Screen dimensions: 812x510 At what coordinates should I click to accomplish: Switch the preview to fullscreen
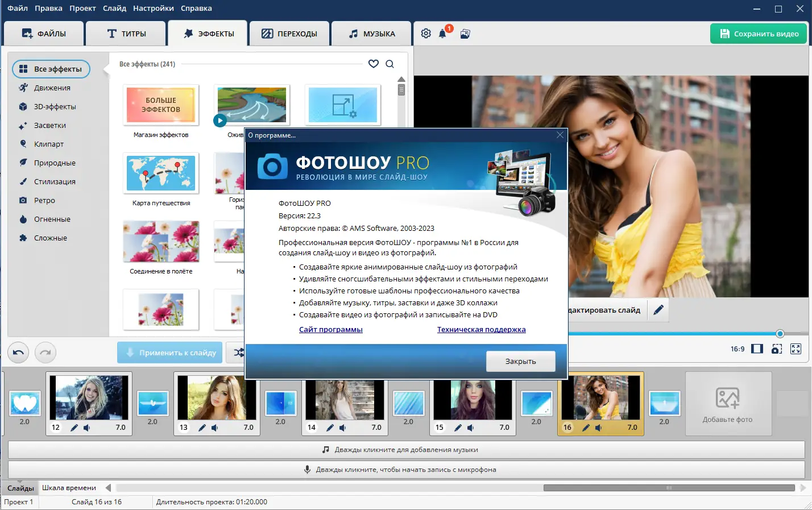(x=796, y=349)
